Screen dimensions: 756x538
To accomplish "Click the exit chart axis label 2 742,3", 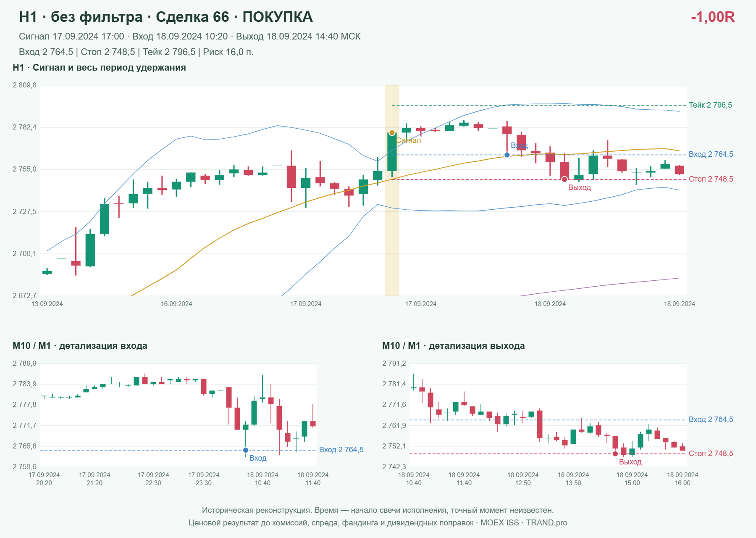I will click(394, 467).
